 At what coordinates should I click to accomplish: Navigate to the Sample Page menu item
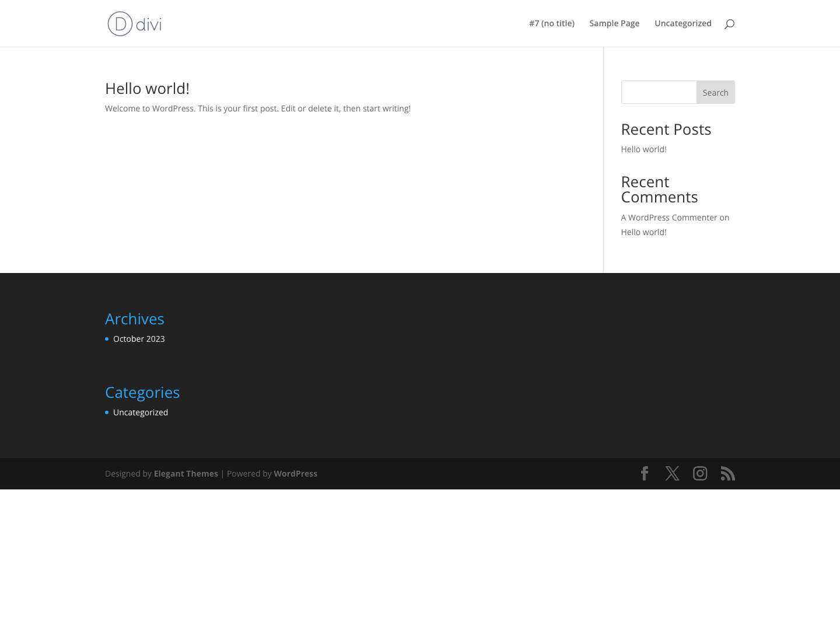[x=614, y=23]
